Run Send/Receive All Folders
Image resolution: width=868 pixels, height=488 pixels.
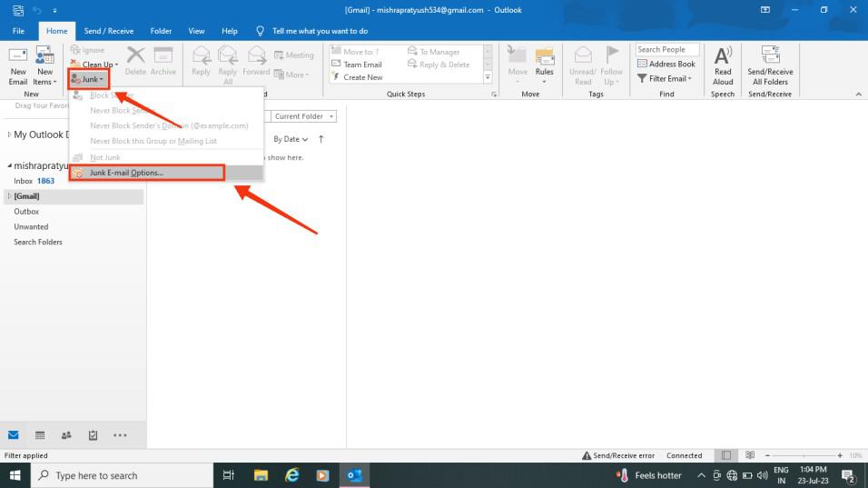[770, 66]
